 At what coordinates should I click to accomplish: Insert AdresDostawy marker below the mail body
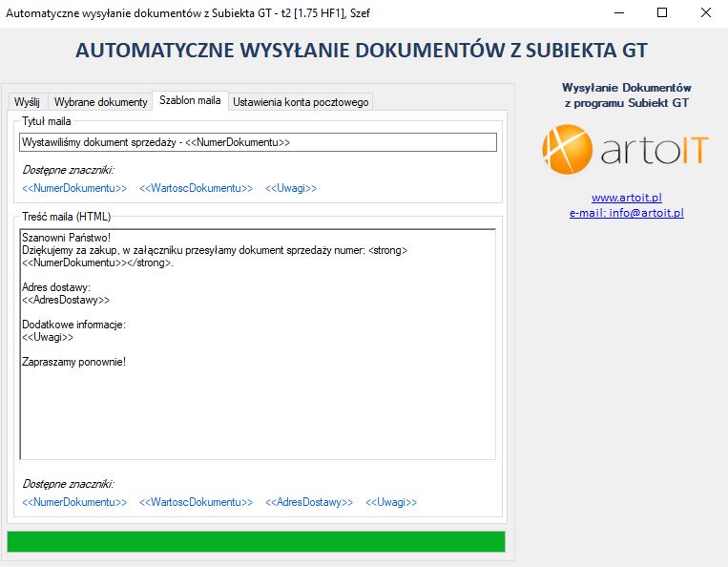click(309, 502)
